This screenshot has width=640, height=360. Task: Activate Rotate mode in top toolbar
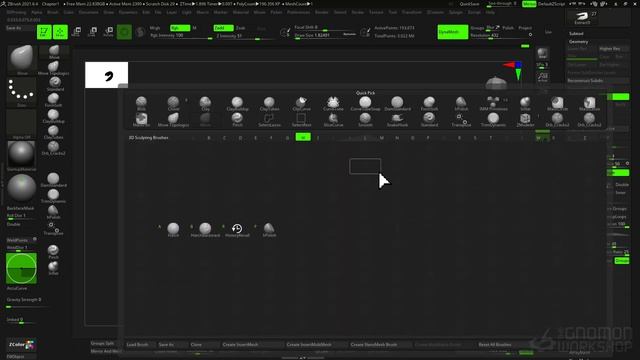click(x=109, y=31)
